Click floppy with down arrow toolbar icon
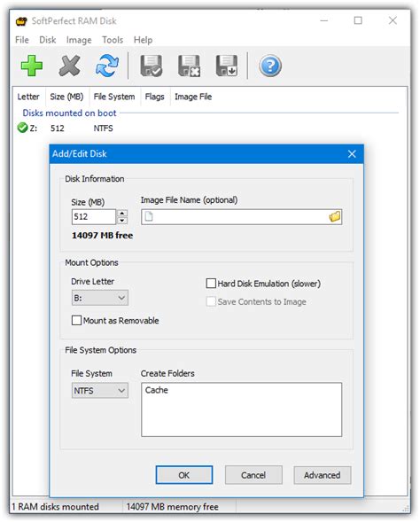The height and width of the screenshot is (522, 420). coord(227,66)
